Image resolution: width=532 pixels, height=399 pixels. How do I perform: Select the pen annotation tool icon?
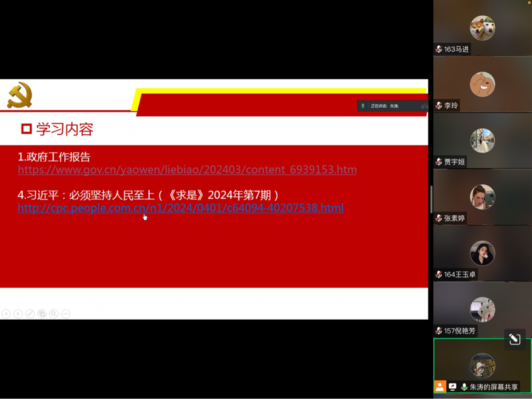point(30,313)
